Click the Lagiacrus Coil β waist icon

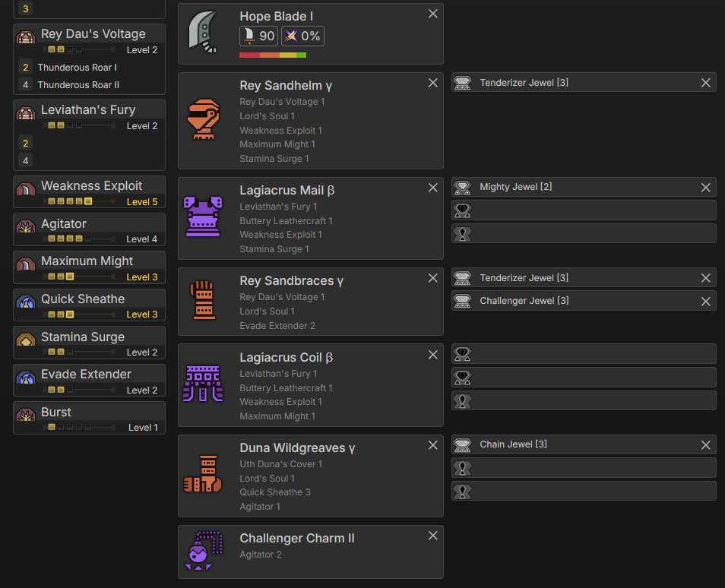(x=203, y=384)
